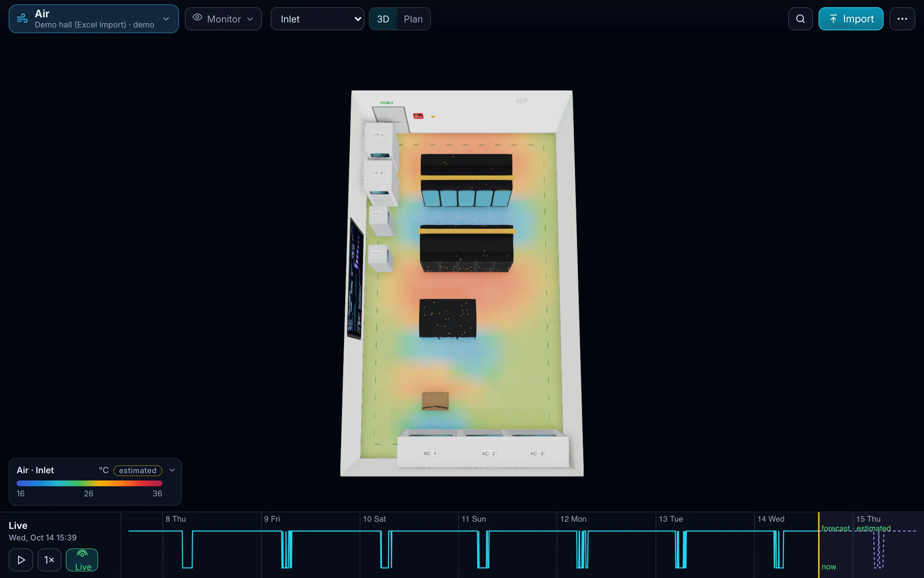This screenshot has width=924, height=578.
Task: Change the 1× playback speed
Action: point(49,560)
